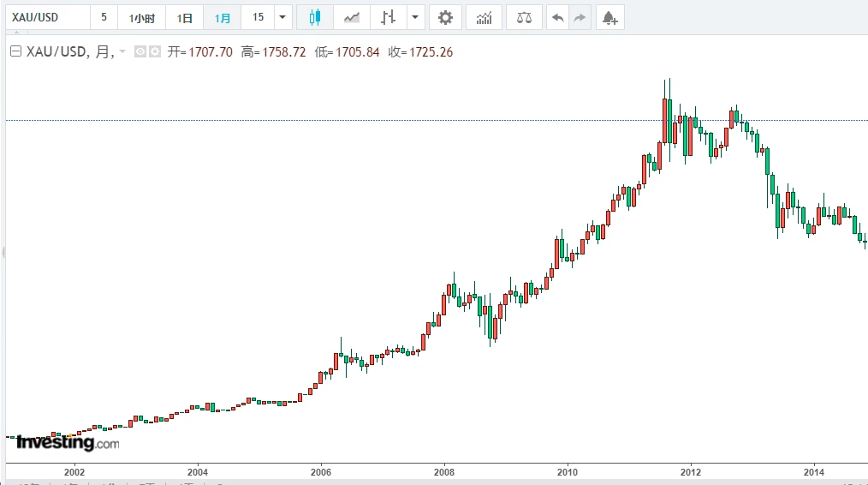This screenshot has height=485, width=868.
Task: Toggle visibility eye icon in legend
Action: point(141,52)
